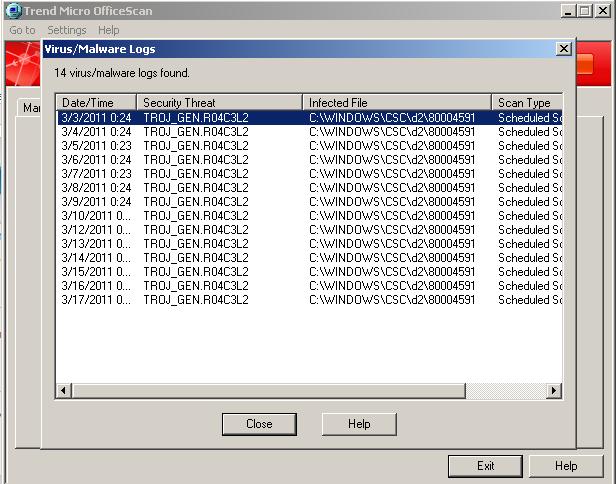
Task: Open the Help menu in menu bar
Action: pyautogui.click(x=108, y=30)
